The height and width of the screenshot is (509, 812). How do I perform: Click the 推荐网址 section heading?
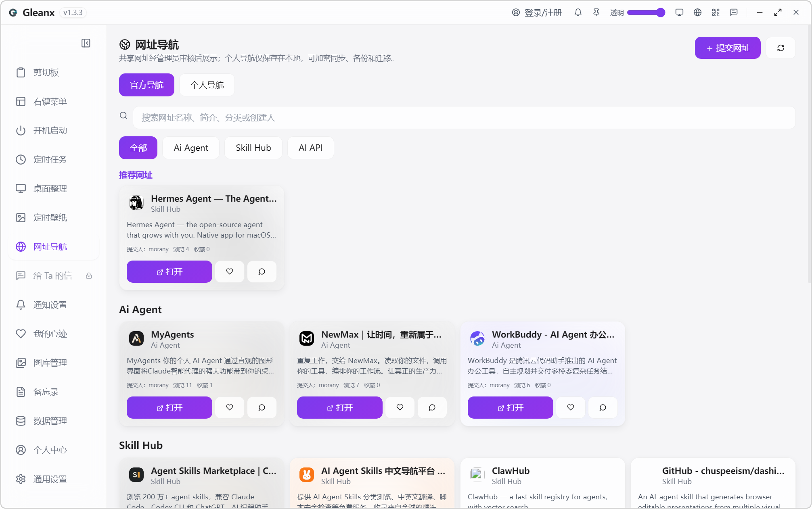(136, 175)
